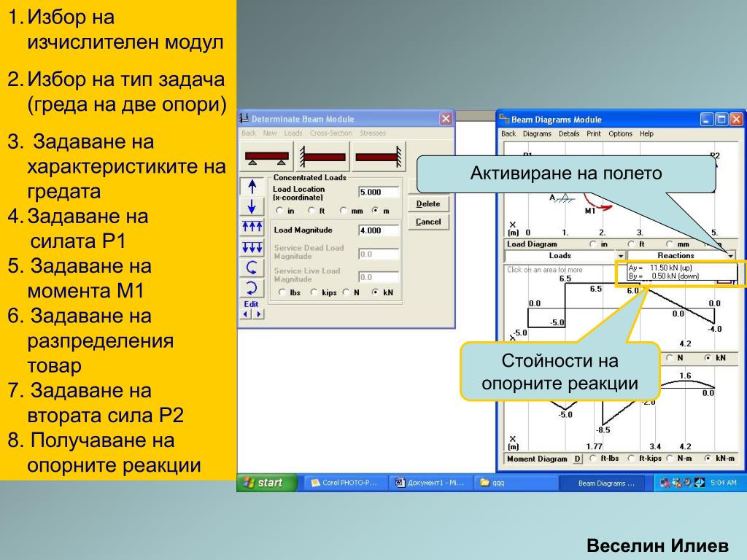Open the Reactions dropdown arrow
Viewport: 747px width, 560px height.
pyautogui.click(x=730, y=256)
